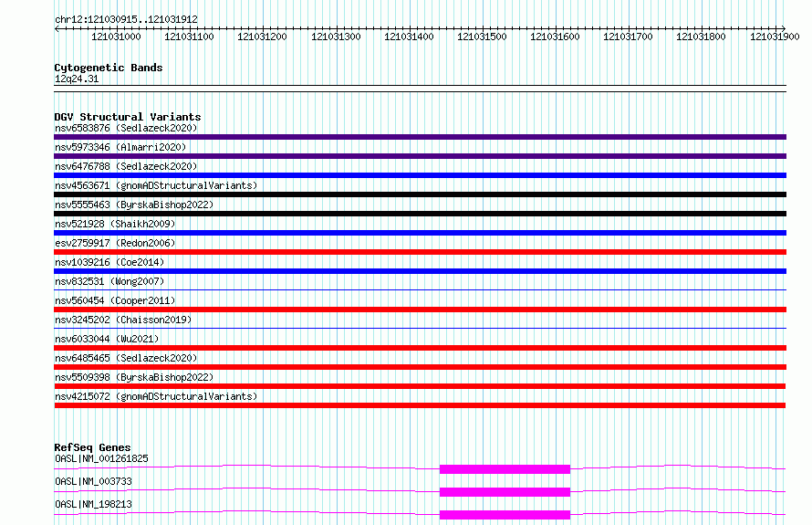This screenshot has height=525, width=812.
Task: Click label nsv560454 (Cooper2011)
Action: tap(115, 300)
